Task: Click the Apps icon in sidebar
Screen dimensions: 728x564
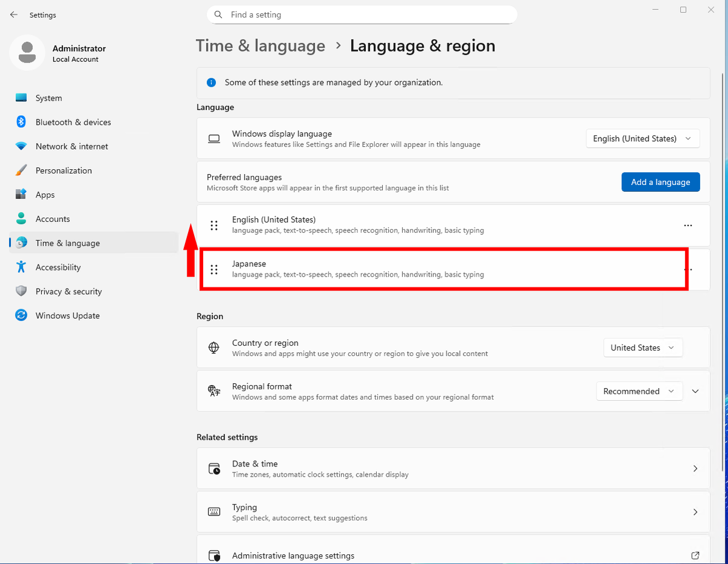Action: tap(21, 195)
